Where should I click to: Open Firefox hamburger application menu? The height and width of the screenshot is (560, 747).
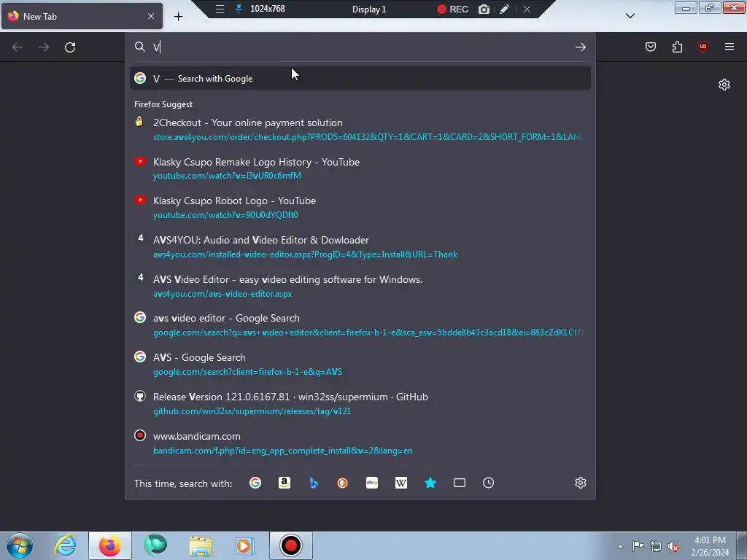pyautogui.click(x=729, y=47)
